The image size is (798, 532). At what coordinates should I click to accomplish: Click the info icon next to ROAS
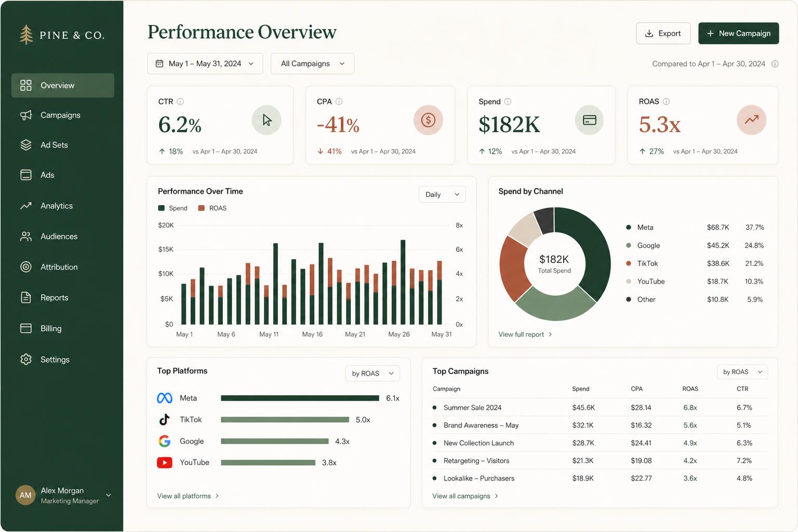(x=667, y=102)
